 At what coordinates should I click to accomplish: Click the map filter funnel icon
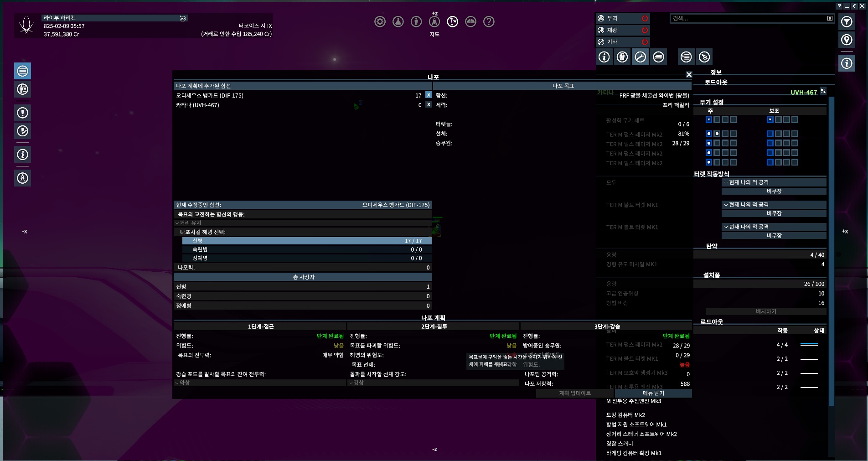(x=847, y=22)
